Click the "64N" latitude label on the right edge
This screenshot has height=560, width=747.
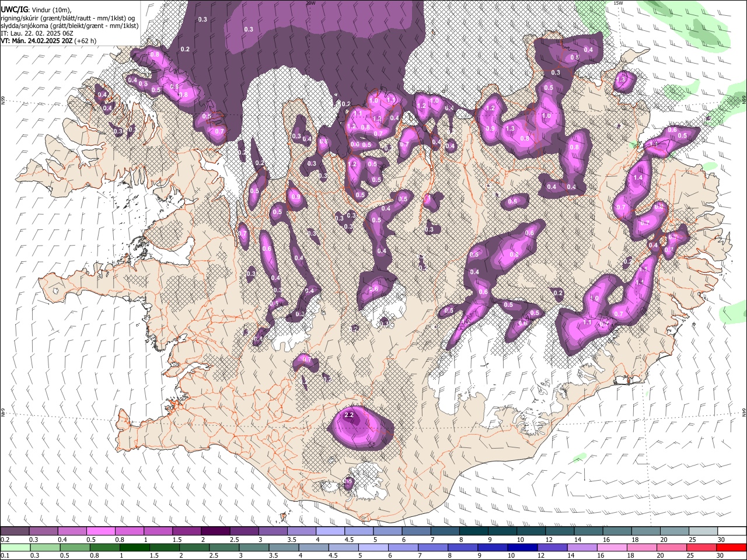pos(744,411)
